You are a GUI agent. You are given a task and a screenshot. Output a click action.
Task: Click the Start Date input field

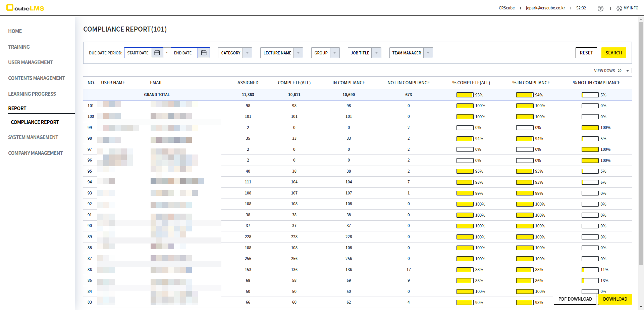(x=138, y=53)
